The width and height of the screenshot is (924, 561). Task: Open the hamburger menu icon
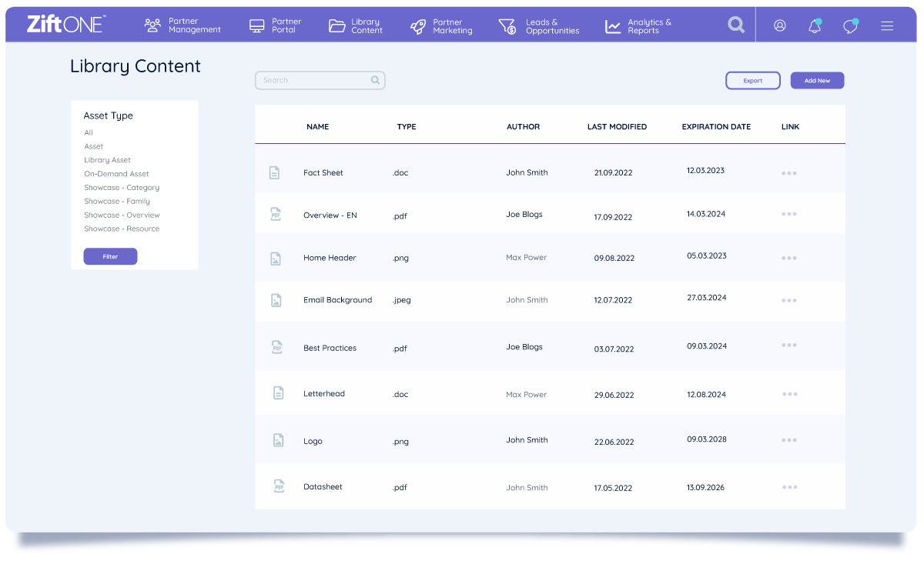[887, 26]
